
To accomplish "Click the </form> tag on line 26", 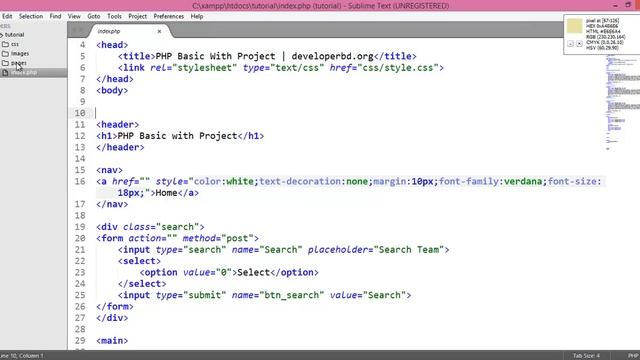I will (115, 307).
